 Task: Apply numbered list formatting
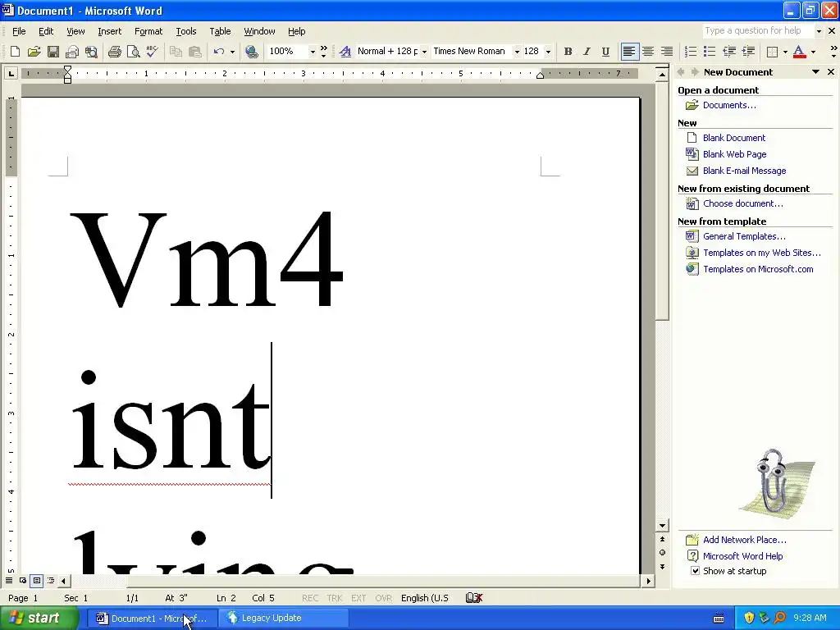pos(691,52)
